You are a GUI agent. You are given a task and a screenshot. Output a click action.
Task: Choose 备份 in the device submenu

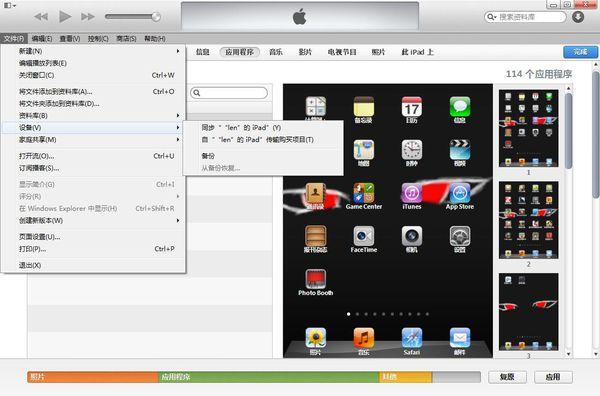[208, 156]
